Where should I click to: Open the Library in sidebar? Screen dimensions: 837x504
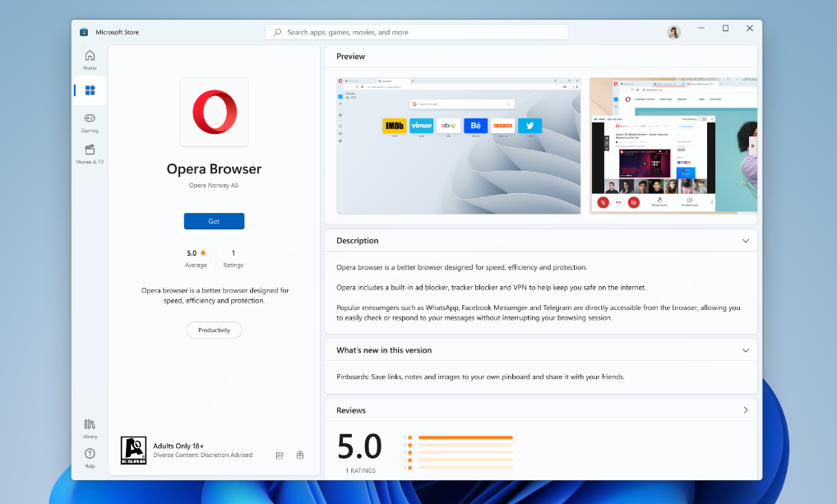(x=90, y=428)
